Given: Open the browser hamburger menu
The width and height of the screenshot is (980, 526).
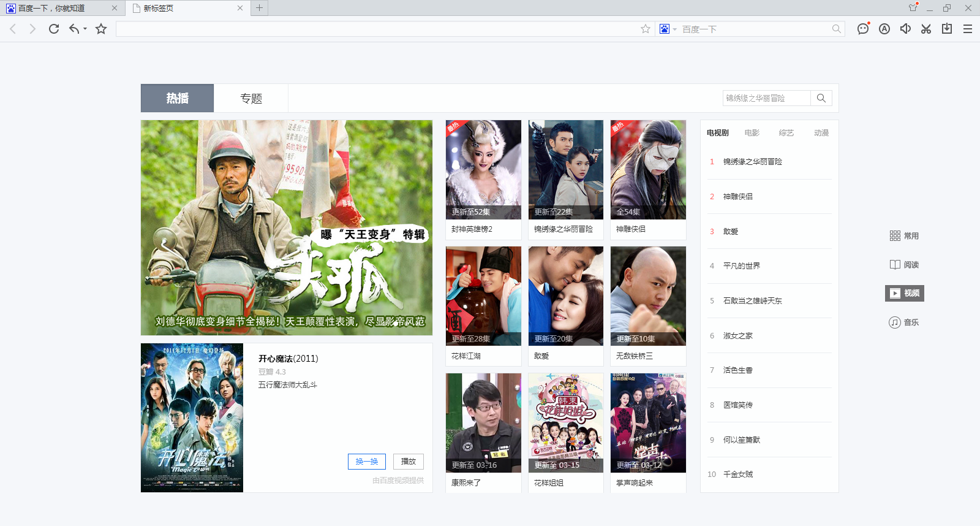Looking at the screenshot, I should tap(968, 29).
